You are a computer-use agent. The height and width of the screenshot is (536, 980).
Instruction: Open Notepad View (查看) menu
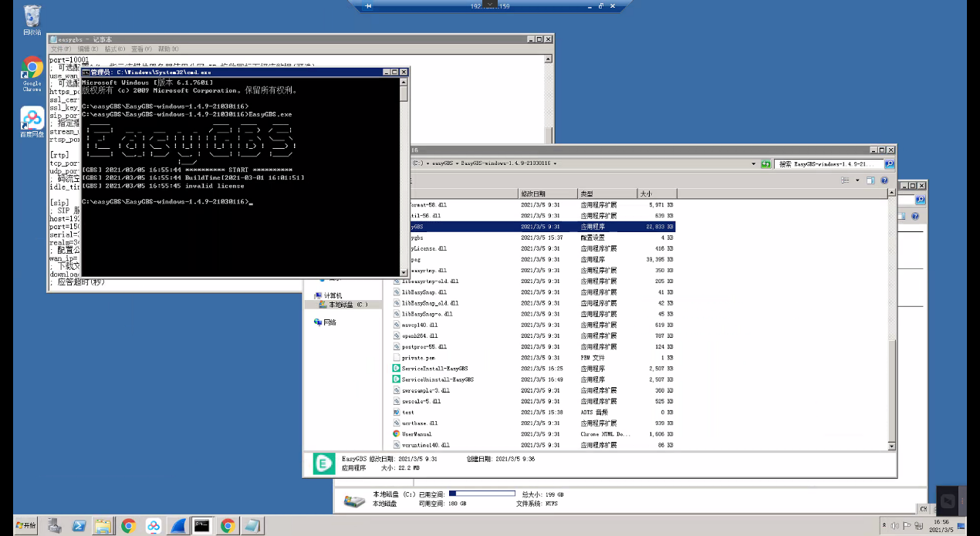pyautogui.click(x=141, y=49)
